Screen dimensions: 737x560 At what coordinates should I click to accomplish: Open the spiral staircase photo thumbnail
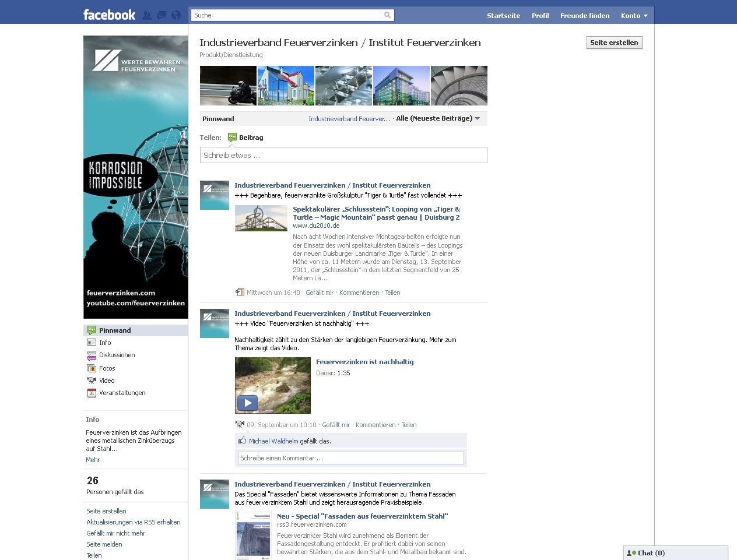coord(459,86)
